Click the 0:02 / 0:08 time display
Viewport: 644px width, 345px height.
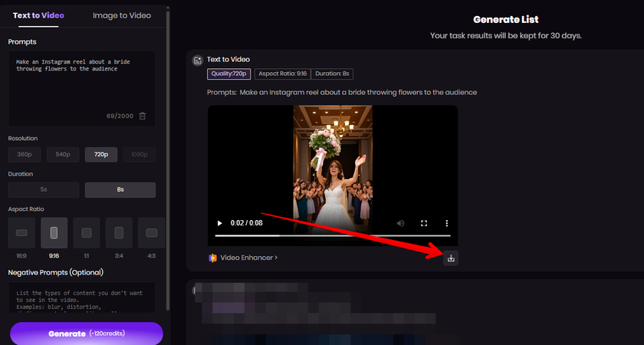pyautogui.click(x=246, y=223)
